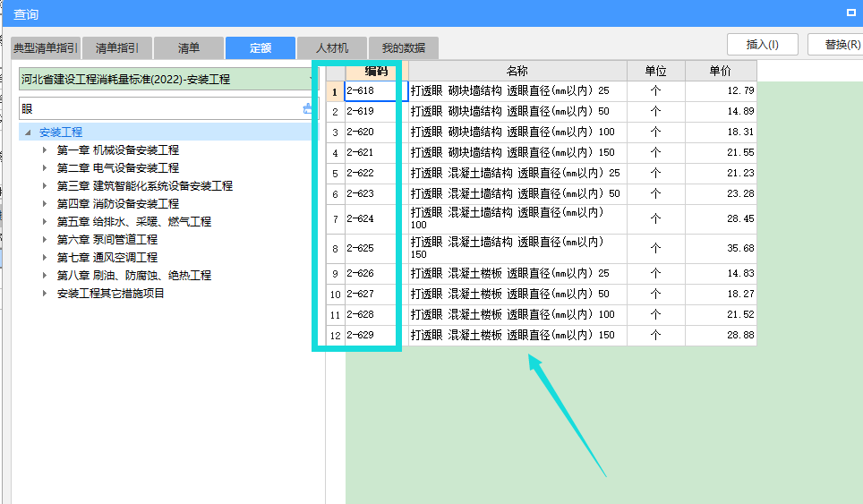The height and width of the screenshot is (504, 863).
Task: Select code cell 2-621
Action: coord(377,152)
